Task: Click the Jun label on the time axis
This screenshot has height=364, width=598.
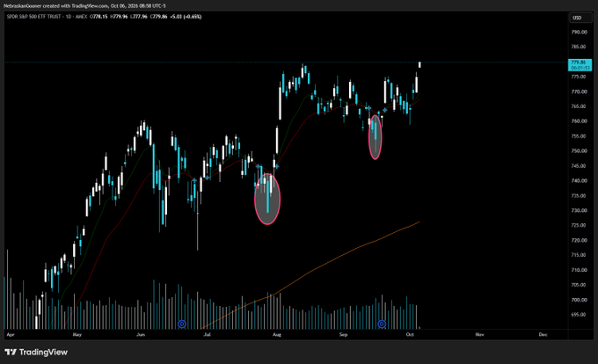Action: click(141, 335)
